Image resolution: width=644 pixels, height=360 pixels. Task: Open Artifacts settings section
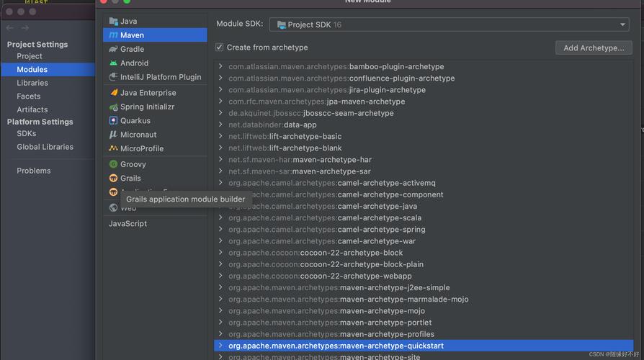click(x=32, y=109)
